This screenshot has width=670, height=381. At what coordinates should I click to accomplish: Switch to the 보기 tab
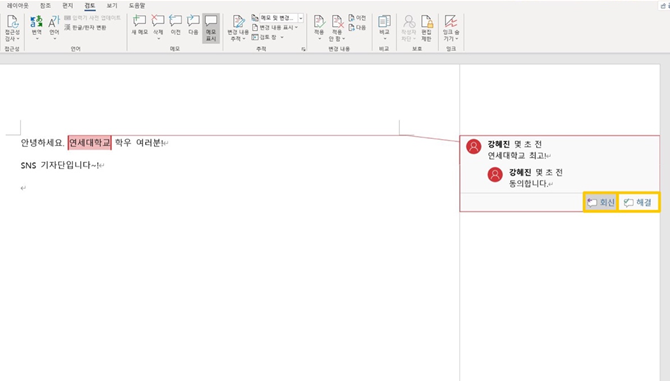coord(112,6)
